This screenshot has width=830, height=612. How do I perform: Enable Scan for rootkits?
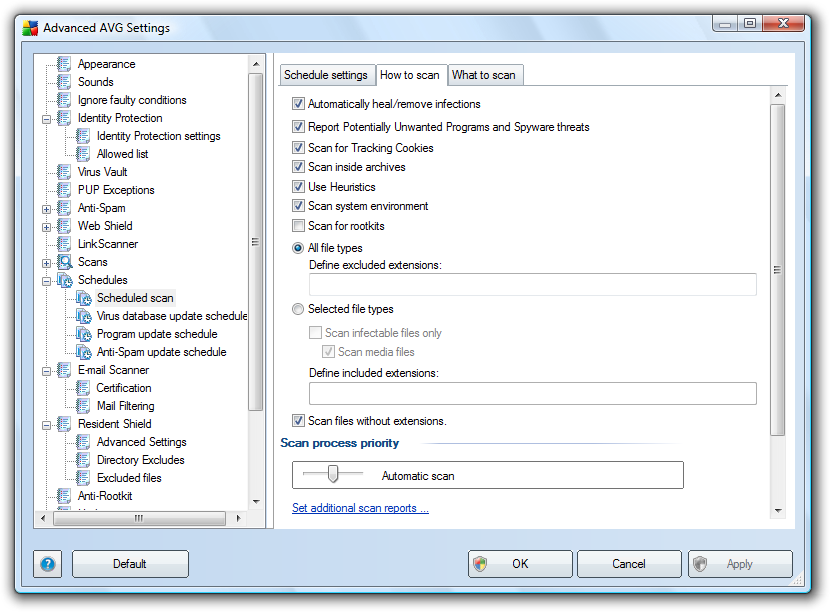(x=299, y=226)
